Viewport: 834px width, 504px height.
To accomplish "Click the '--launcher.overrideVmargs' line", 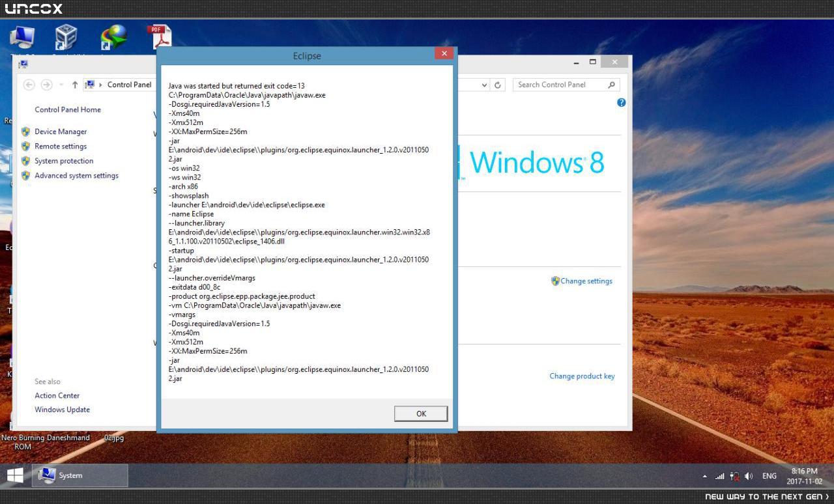I will tap(212, 278).
